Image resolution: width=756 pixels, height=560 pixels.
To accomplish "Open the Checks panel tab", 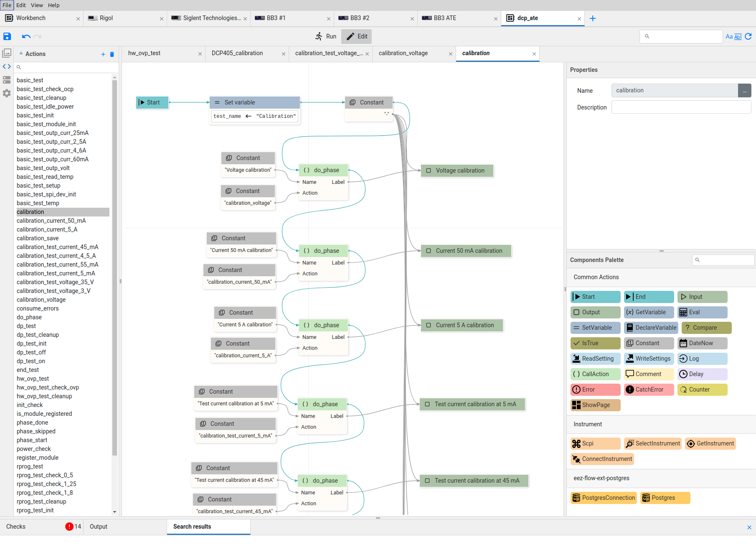I will [x=16, y=527].
